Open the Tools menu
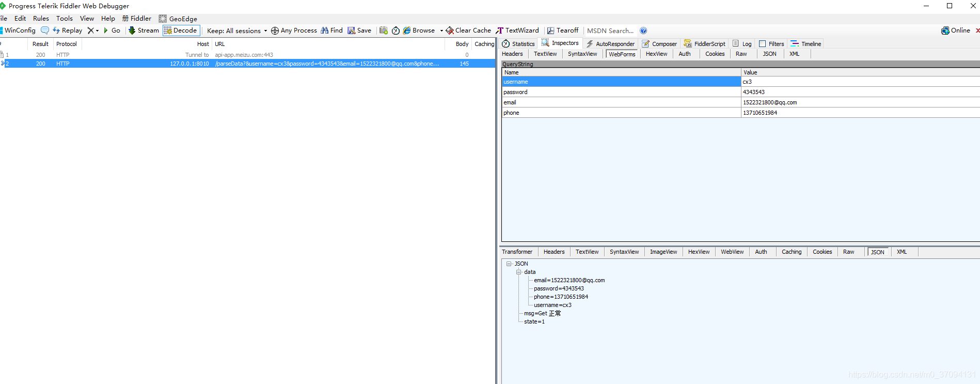 (65, 18)
